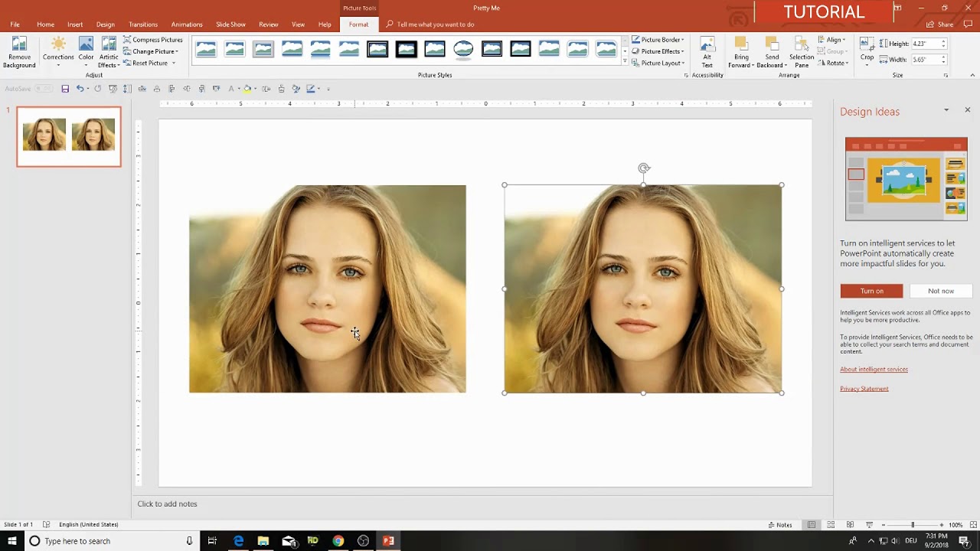Click Compress Pictures
Viewport: 980px width, 551px height.
coord(153,40)
